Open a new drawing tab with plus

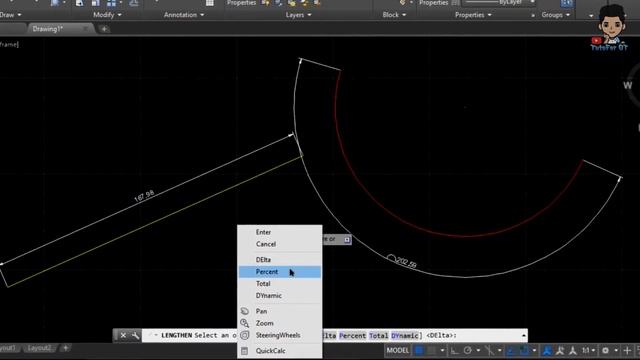[104, 29]
